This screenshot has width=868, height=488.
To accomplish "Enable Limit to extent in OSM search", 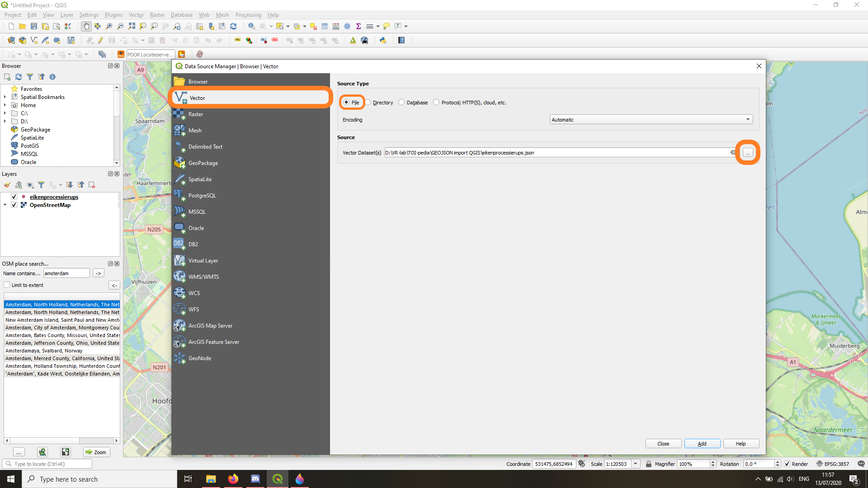I will coord(7,285).
